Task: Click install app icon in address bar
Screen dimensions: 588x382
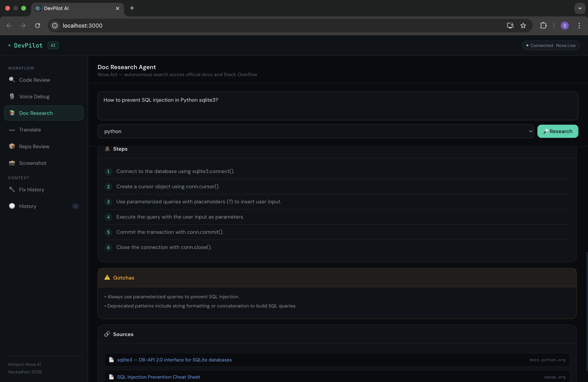Action: click(x=510, y=25)
